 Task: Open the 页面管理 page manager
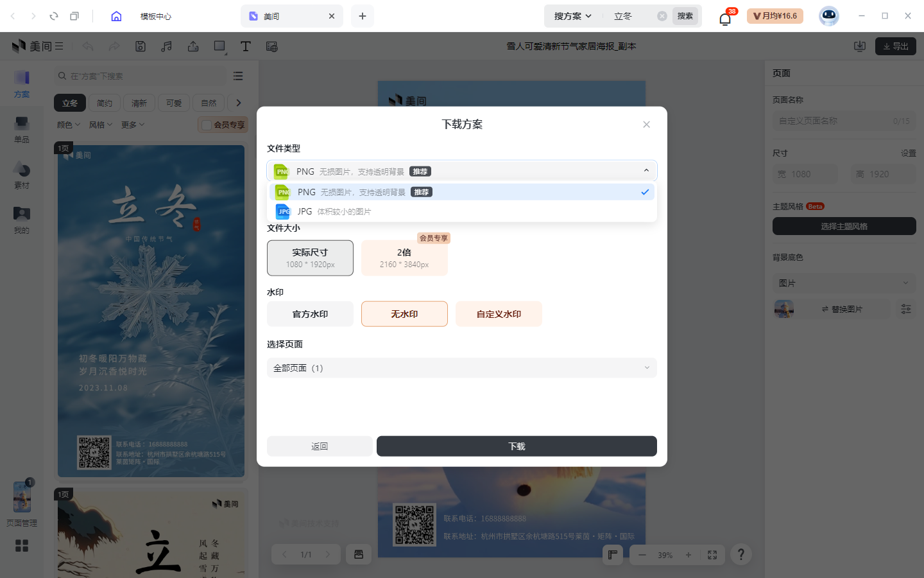click(x=22, y=504)
